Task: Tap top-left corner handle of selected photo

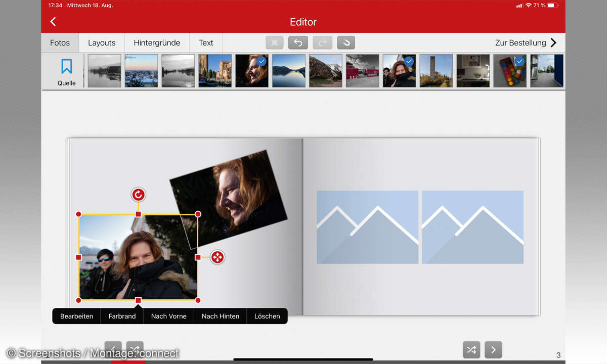Action: pos(78,214)
